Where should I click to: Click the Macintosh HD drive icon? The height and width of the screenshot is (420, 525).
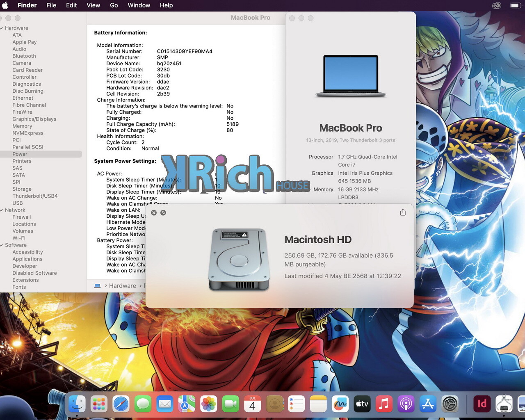[x=240, y=260]
